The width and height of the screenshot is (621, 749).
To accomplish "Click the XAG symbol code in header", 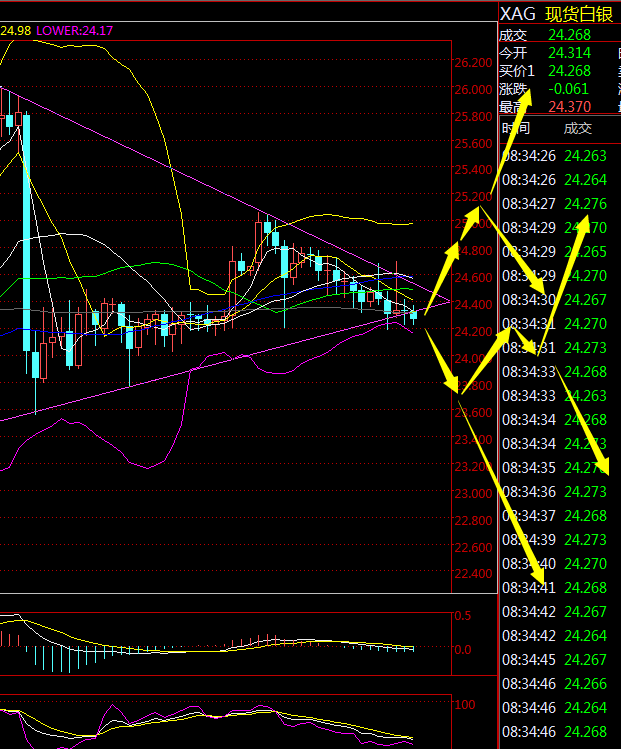I will click(517, 13).
